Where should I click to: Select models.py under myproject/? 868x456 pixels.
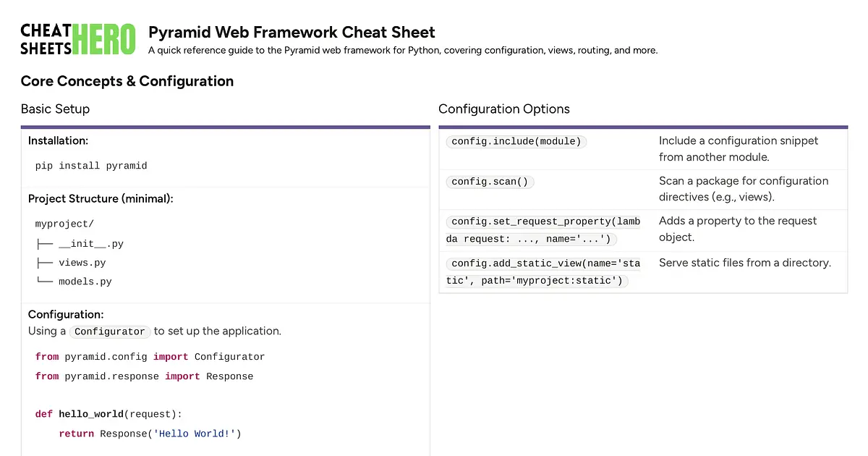tap(85, 281)
